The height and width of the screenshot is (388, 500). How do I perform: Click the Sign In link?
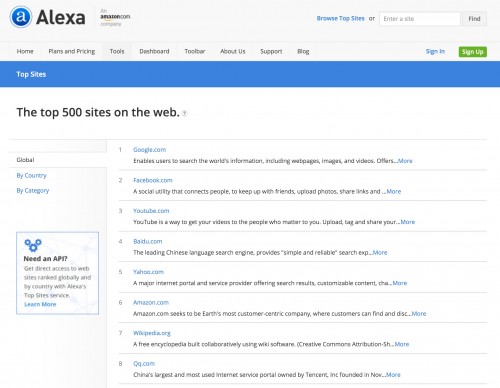(x=435, y=51)
